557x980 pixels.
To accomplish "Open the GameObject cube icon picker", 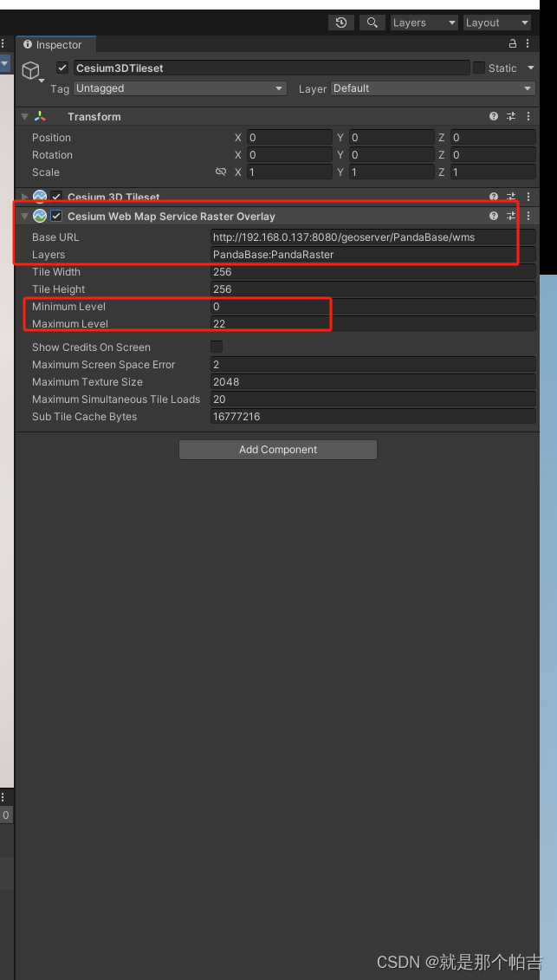I will point(31,70).
